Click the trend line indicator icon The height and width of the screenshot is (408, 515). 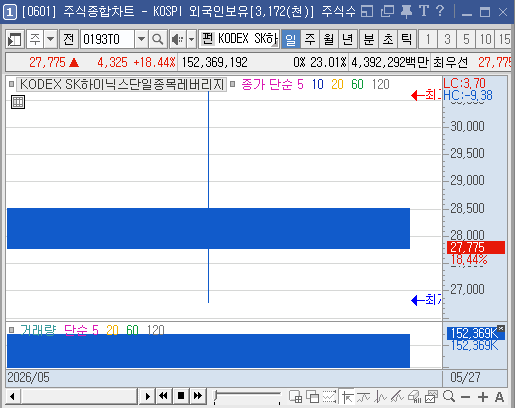(x=363, y=397)
